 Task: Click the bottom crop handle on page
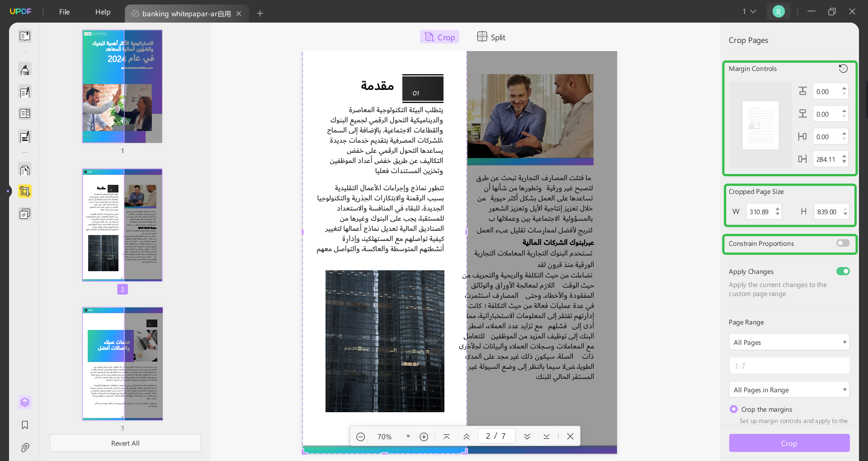coord(384,453)
